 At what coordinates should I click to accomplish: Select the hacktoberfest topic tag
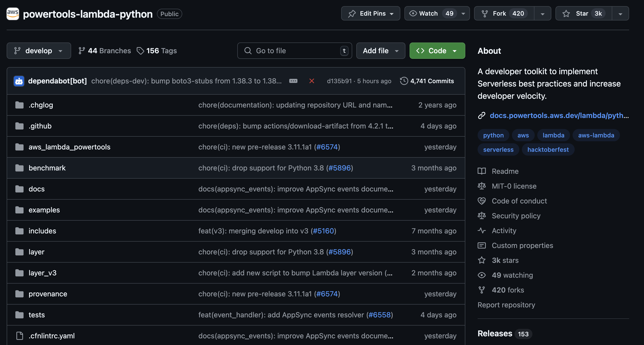click(x=548, y=149)
